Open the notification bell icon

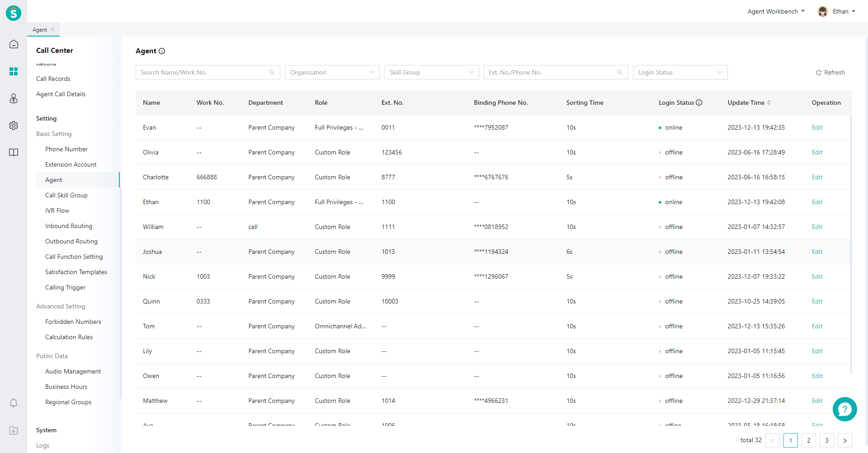14,403
